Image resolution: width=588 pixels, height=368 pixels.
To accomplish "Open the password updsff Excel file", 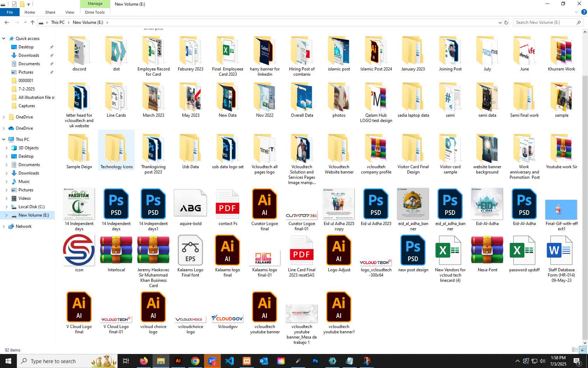I will pos(524,253).
